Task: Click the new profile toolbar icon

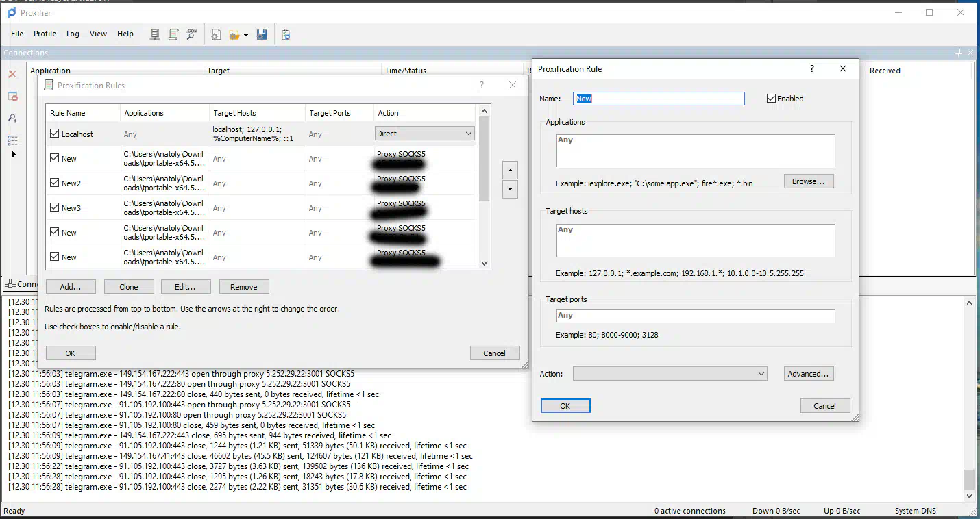Action: [x=216, y=34]
